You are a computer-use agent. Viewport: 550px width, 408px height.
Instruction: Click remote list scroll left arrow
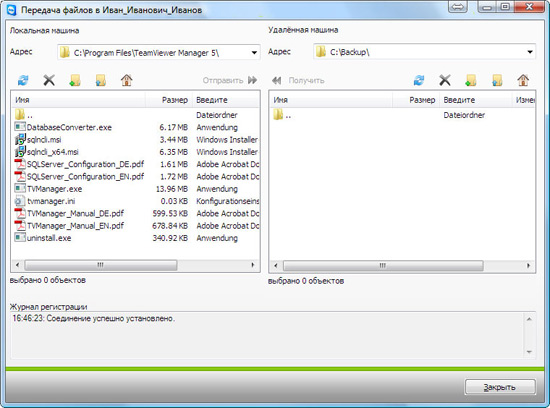[276, 266]
